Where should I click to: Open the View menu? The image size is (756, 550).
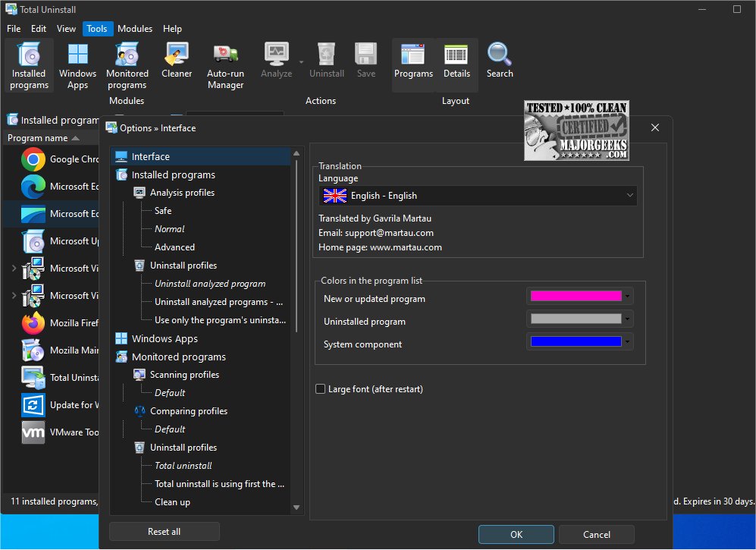click(66, 29)
